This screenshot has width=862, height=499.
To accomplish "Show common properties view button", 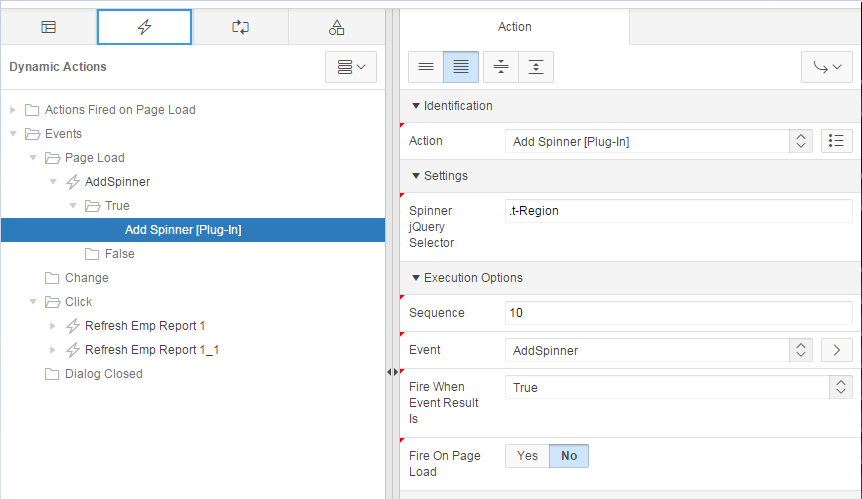I will [x=426, y=67].
